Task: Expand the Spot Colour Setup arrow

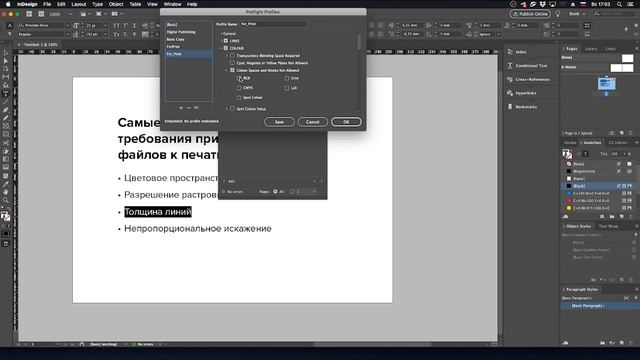Action: tap(227, 109)
